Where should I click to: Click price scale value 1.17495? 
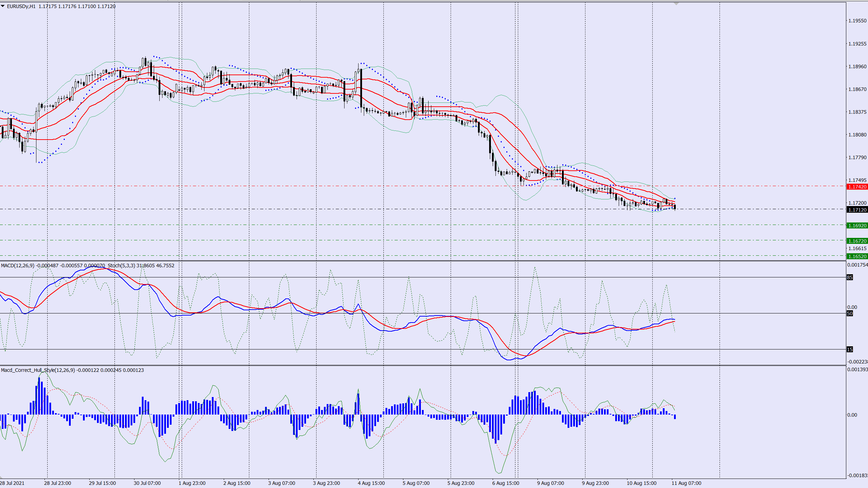857,180
